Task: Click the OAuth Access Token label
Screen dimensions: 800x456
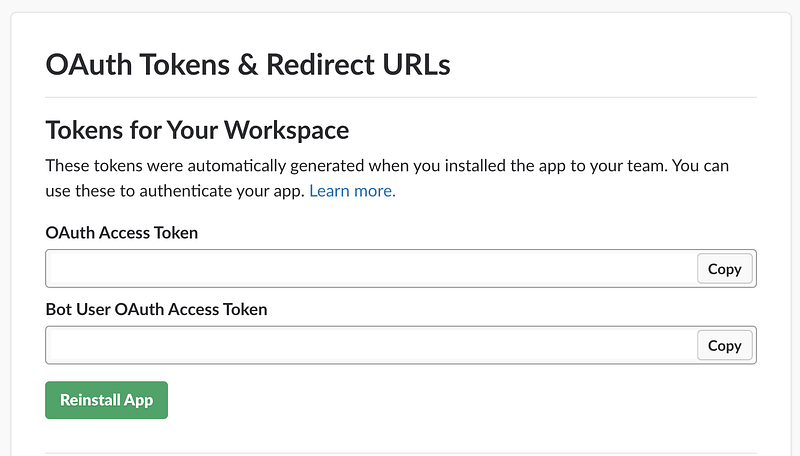Action: tap(121, 233)
